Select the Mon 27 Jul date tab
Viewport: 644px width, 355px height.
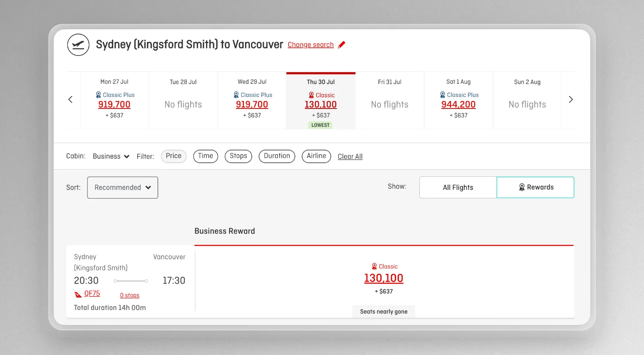114,101
